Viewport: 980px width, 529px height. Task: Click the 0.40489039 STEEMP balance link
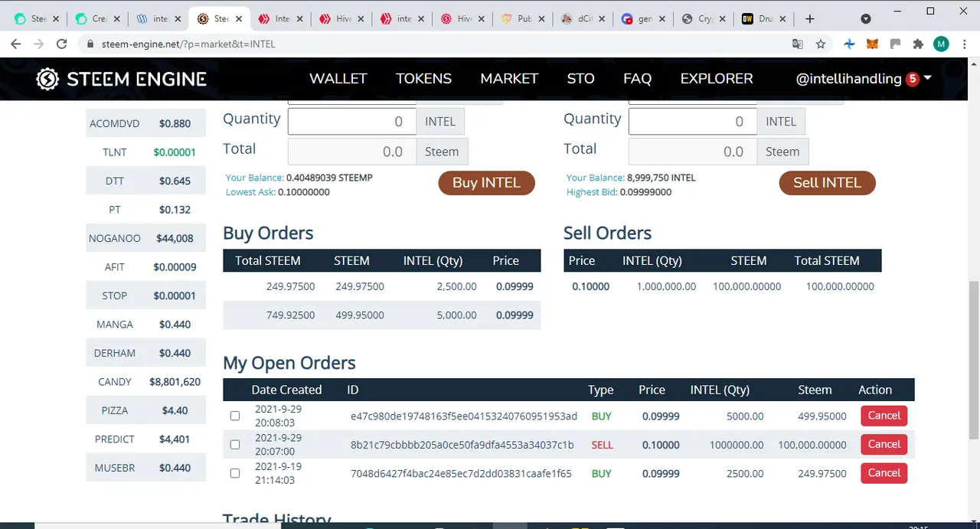point(329,178)
